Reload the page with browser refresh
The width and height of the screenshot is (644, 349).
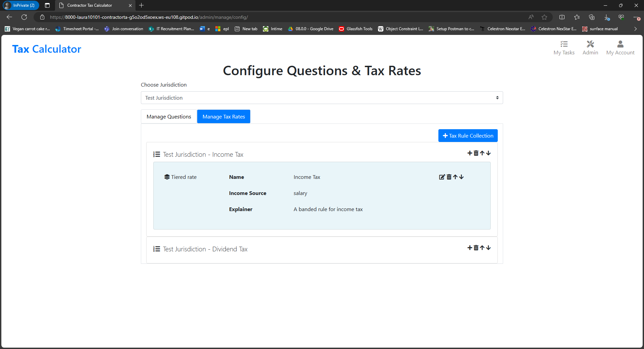click(x=24, y=17)
